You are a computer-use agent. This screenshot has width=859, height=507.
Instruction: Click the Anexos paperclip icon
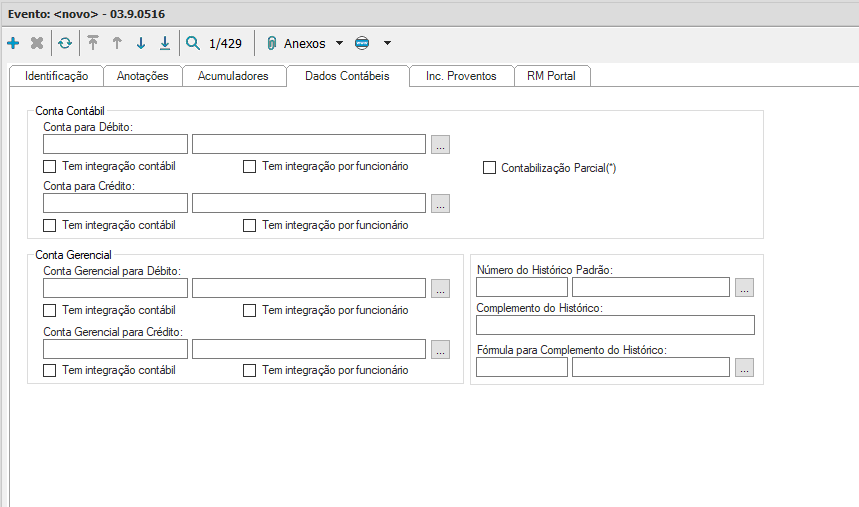coord(271,43)
